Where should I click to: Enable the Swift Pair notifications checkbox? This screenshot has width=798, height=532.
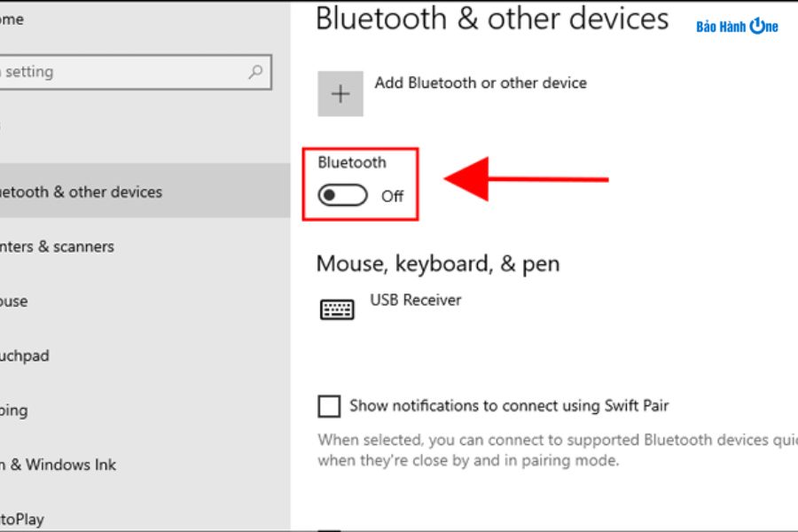[x=329, y=406]
